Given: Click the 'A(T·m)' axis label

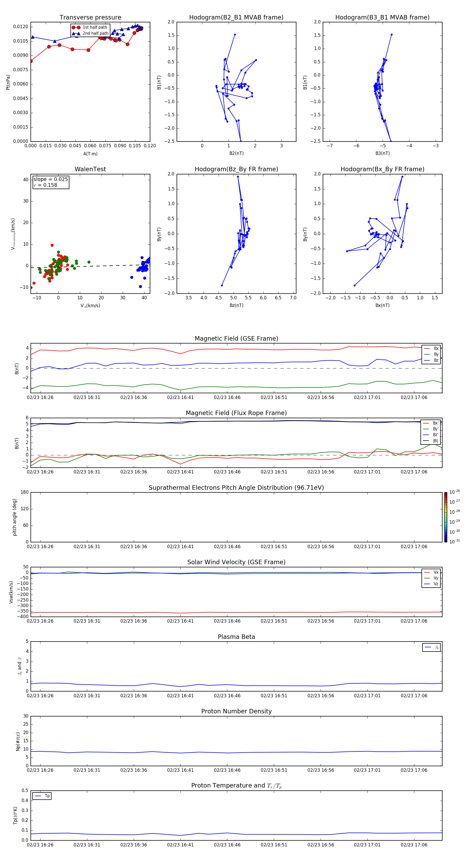Looking at the screenshot, I should [x=90, y=154].
